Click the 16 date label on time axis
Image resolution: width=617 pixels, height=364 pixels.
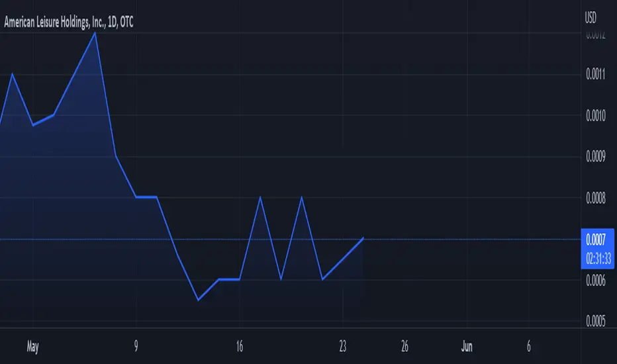pyautogui.click(x=239, y=346)
